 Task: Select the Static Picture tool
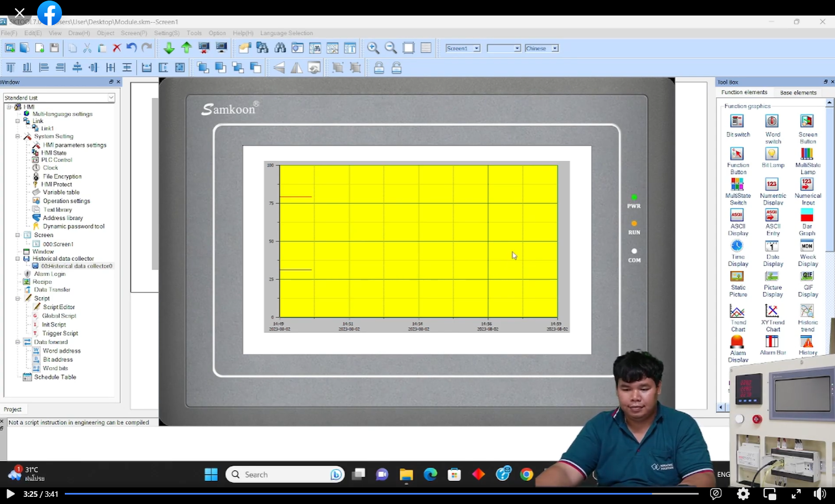pos(737,283)
